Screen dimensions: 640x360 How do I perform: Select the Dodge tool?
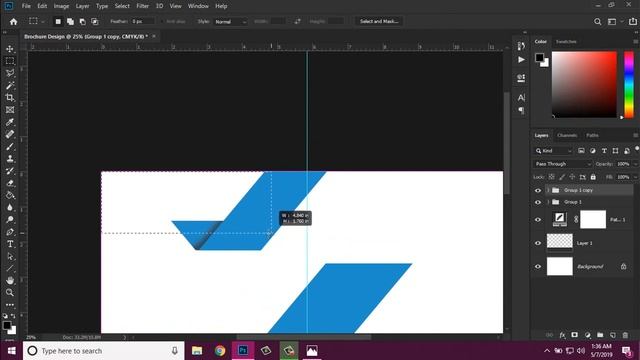10,220
